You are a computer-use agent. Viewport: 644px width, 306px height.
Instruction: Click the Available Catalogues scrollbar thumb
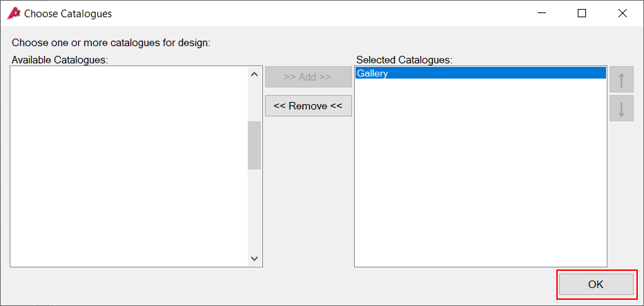pos(254,145)
